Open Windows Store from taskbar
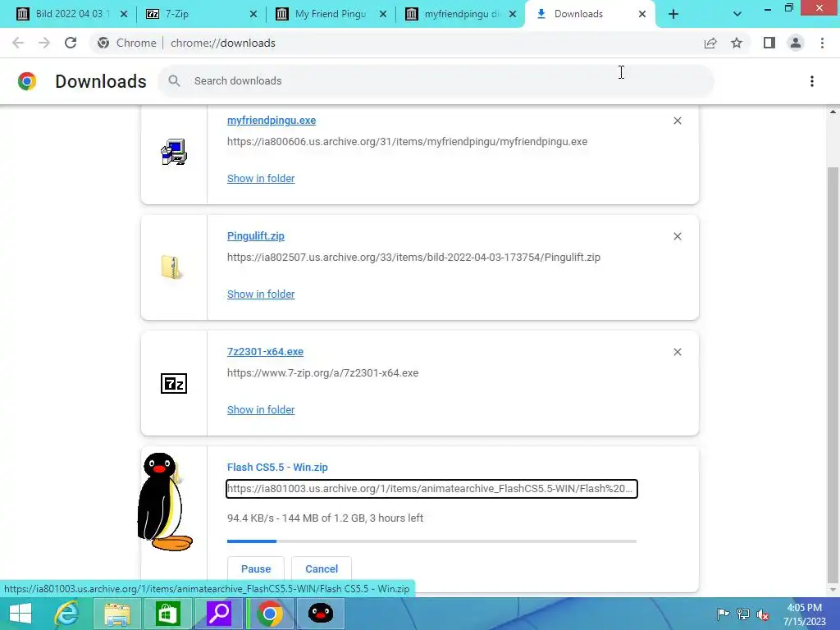The image size is (840, 630). [x=167, y=614]
